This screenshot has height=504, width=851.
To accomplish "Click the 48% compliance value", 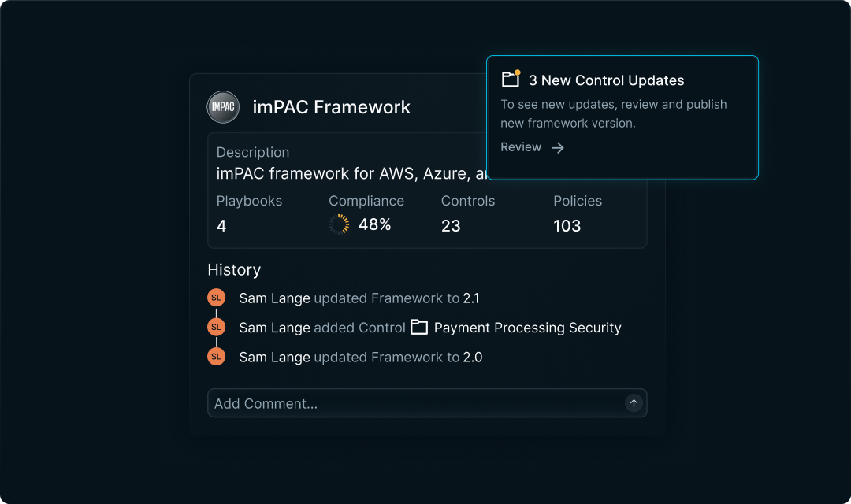I will click(374, 224).
